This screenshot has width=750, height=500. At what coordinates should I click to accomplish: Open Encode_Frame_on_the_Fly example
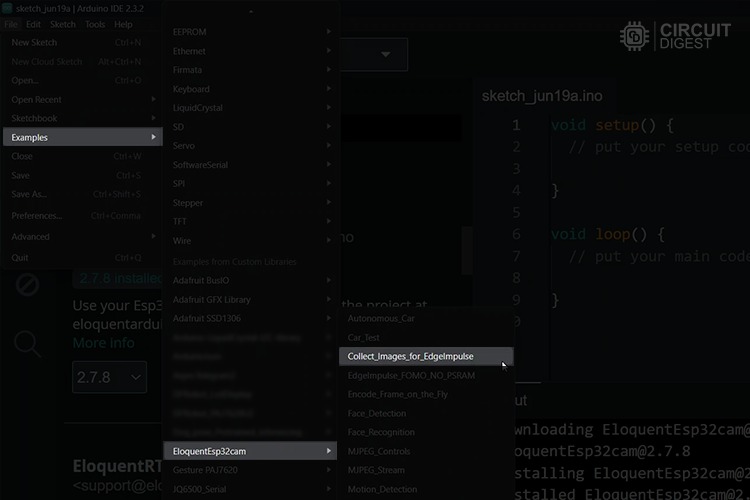tap(426, 394)
